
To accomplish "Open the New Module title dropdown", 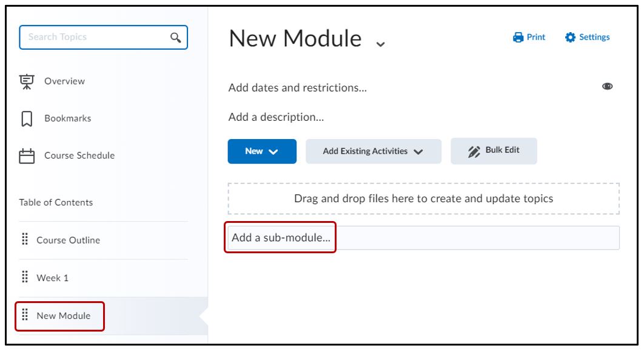I will [380, 44].
